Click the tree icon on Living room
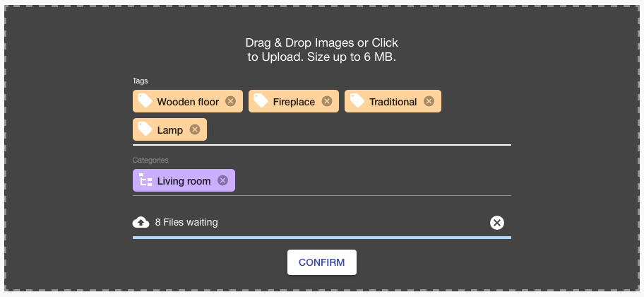Viewport: 644px width, 297px height. coord(145,180)
